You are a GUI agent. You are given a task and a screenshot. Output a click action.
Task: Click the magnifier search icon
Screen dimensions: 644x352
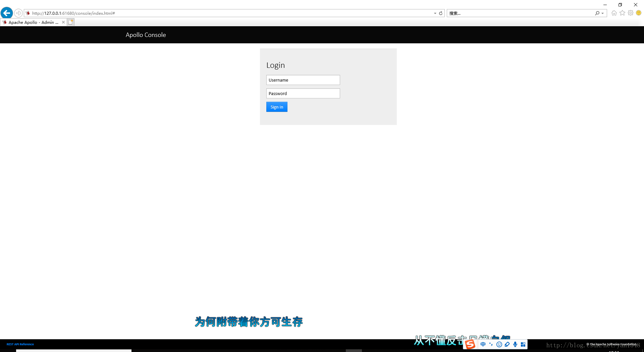pos(597,13)
